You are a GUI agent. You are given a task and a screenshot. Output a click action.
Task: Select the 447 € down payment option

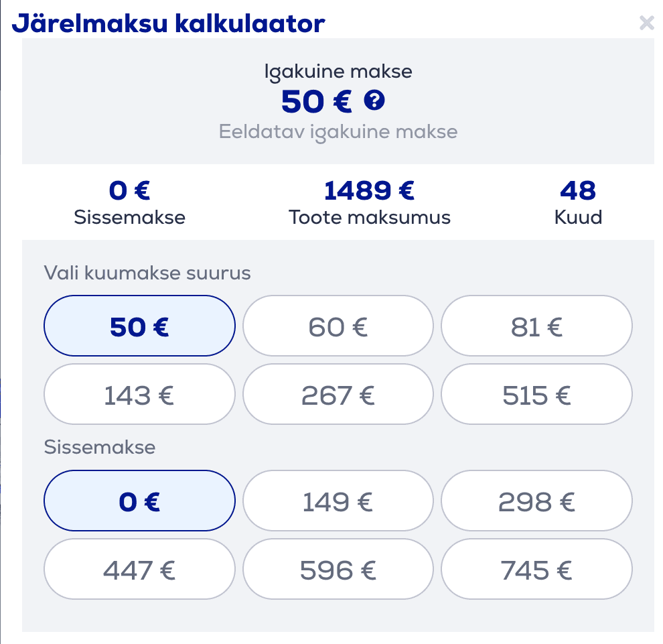tap(139, 570)
